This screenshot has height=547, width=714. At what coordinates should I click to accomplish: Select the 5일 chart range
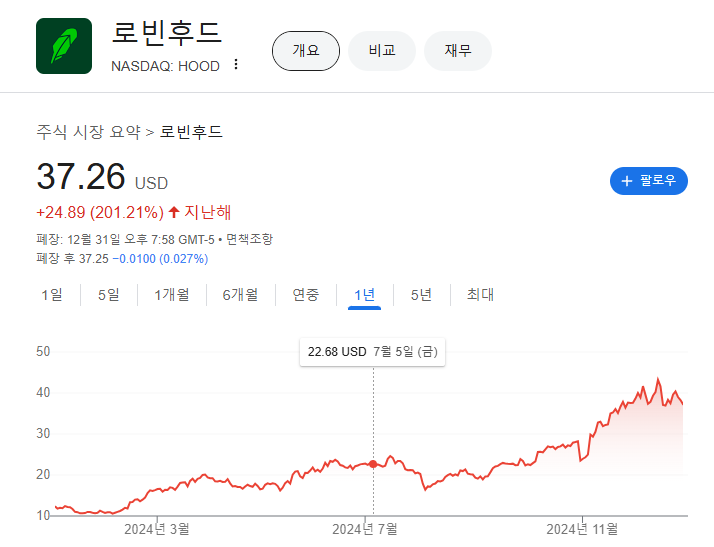109,295
